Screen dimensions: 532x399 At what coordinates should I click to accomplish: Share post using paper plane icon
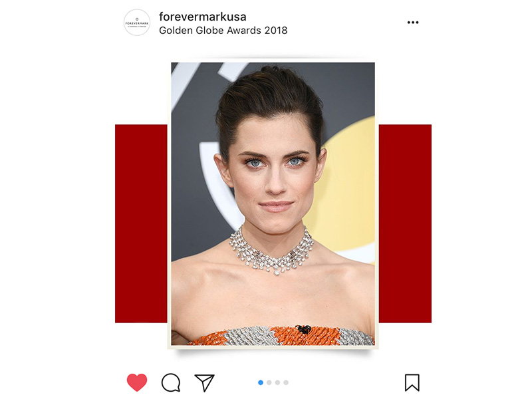point(204,383)
